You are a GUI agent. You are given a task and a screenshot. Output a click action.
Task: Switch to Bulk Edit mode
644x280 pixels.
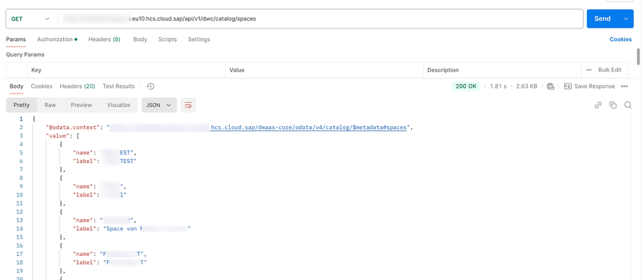610,70
